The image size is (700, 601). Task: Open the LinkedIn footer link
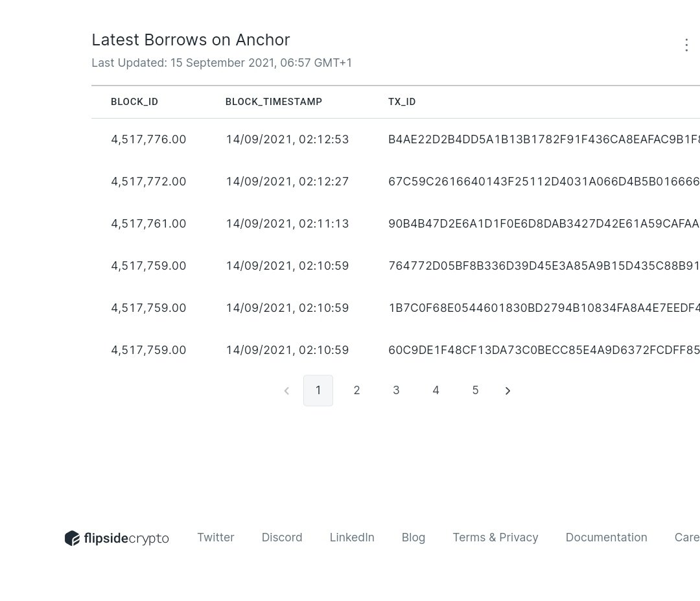click(352, 537)
